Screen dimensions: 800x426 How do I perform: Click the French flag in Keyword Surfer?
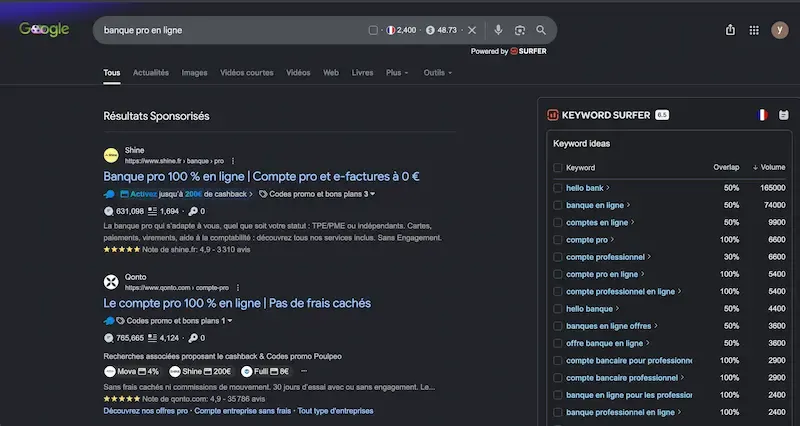(762, 115)
